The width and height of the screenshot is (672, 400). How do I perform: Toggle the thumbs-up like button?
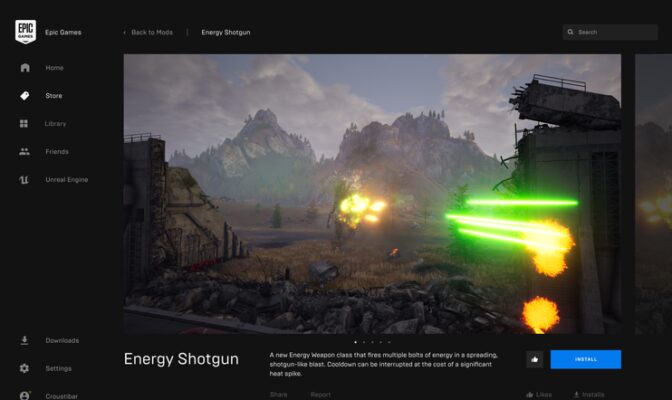(535, 359)
